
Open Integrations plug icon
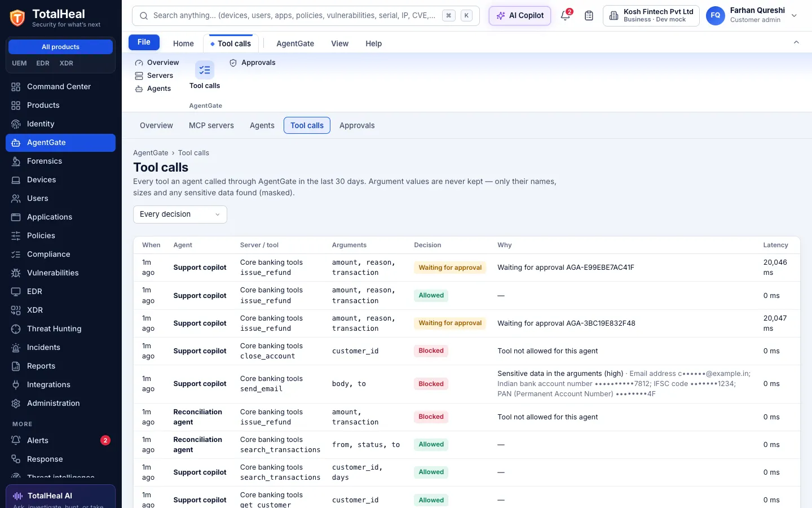[x=16, y=384]
